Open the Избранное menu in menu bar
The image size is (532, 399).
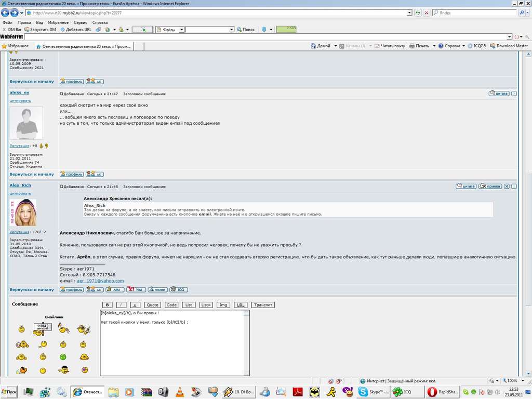(58, 22)
